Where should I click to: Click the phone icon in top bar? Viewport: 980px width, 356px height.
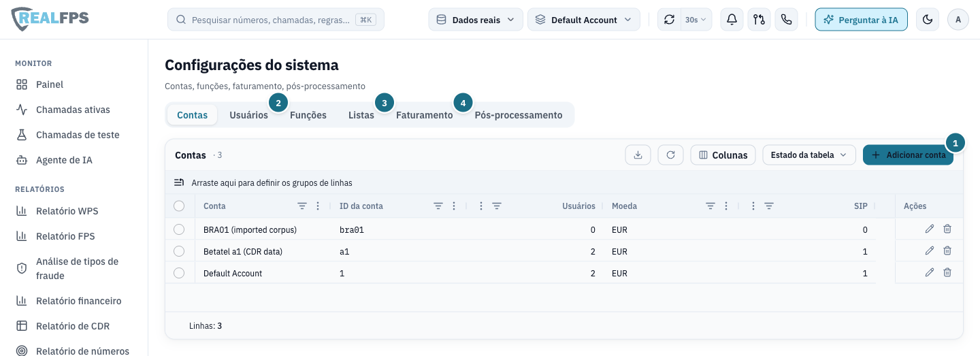click(786, 20)
